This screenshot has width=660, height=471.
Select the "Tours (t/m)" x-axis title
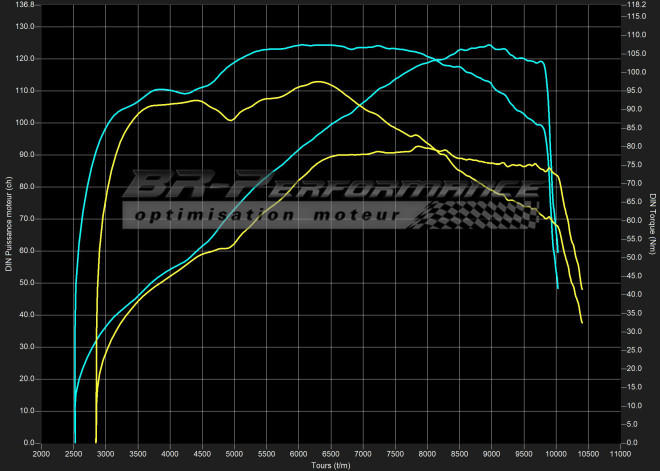330,464
